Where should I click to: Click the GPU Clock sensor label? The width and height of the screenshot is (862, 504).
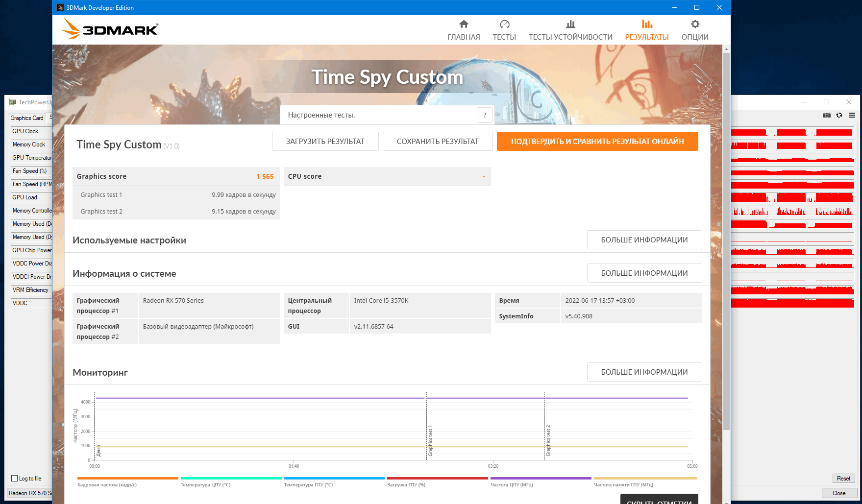click(31, 131)
